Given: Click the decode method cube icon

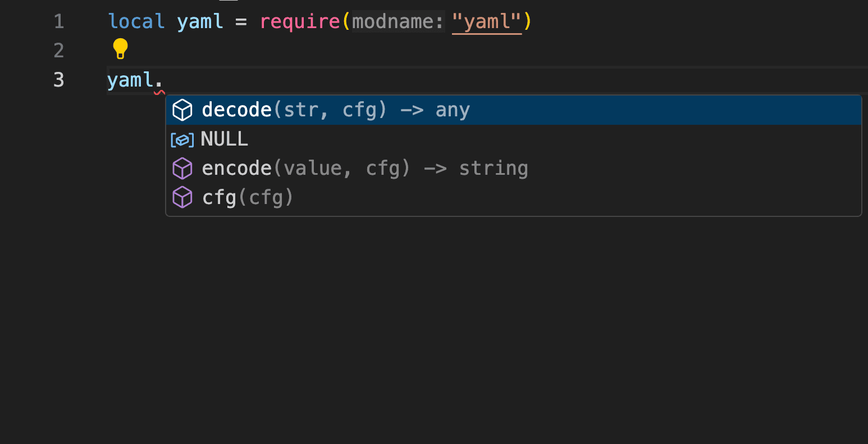Looking at the screenshot, I should (182, 110).
